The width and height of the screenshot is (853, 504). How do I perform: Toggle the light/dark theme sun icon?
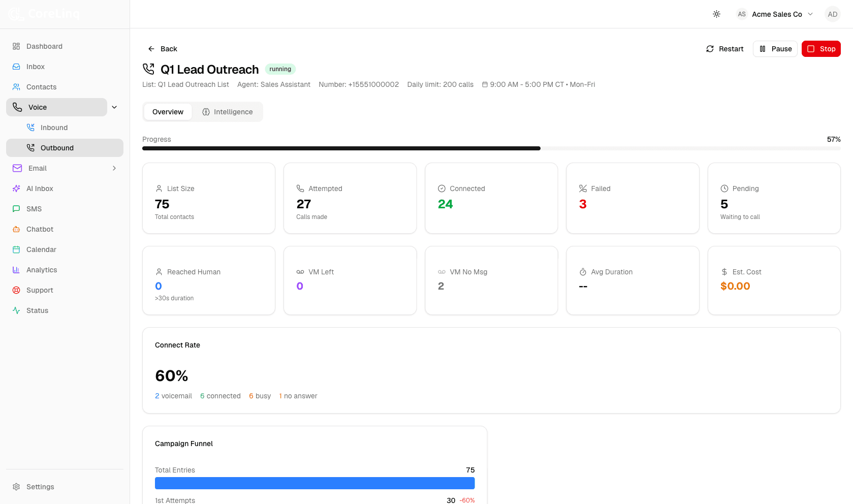pos(716,14)
